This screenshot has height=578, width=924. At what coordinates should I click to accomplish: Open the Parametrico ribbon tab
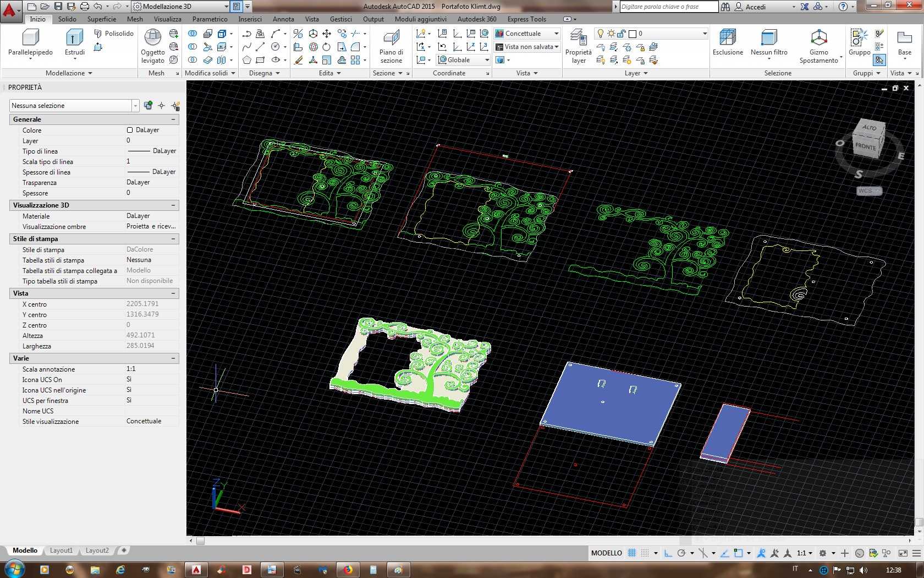click(210, 19)
